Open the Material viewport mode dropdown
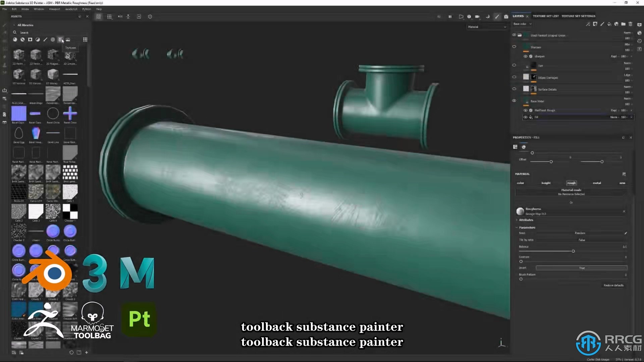644x362 pixels. click(x=487, y=27)
